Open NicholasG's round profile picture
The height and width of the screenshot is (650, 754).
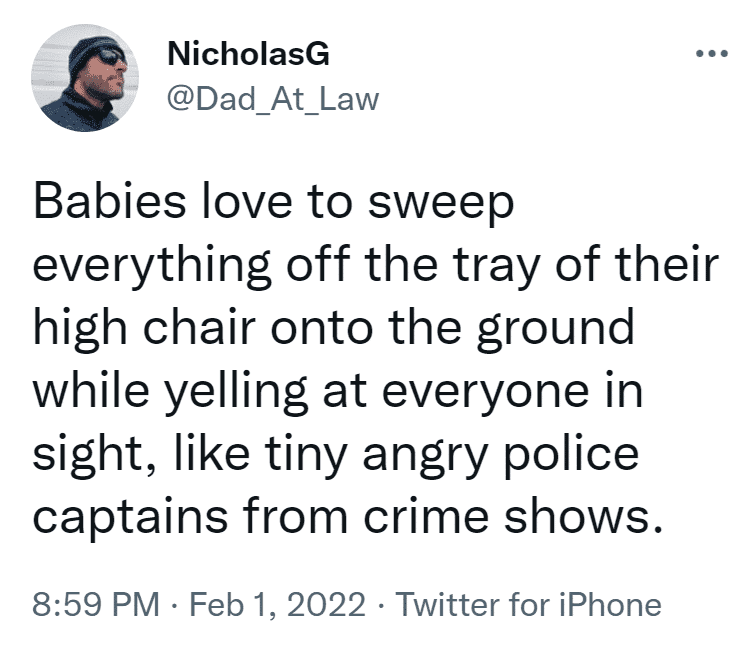pos(85,78)
